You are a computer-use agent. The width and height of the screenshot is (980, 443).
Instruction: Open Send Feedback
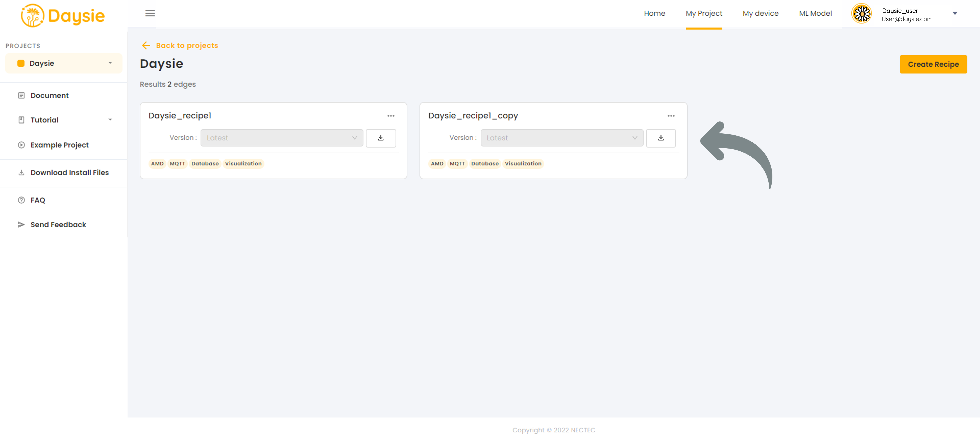point(58,225)
